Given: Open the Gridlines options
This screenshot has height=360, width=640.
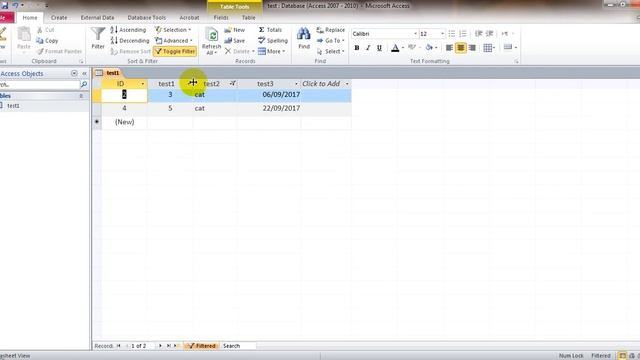Looking at the screenshot, I should (x=489, y=48).
